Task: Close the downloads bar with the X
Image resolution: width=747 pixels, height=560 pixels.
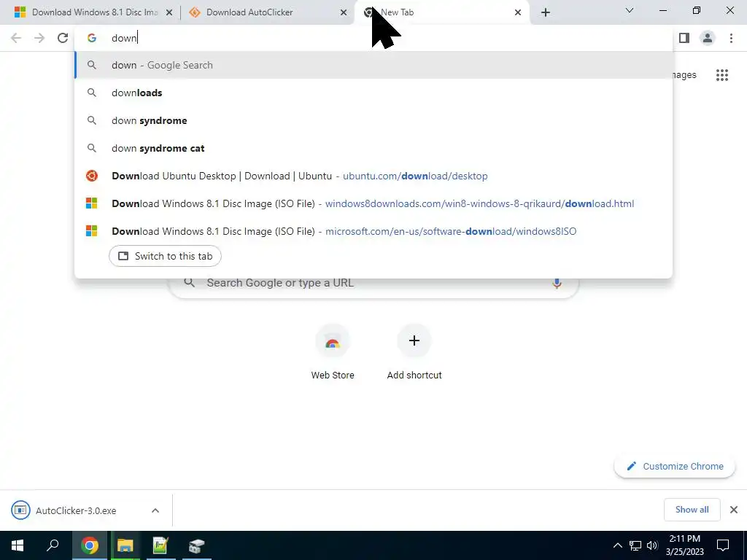Action: (734, 510)
